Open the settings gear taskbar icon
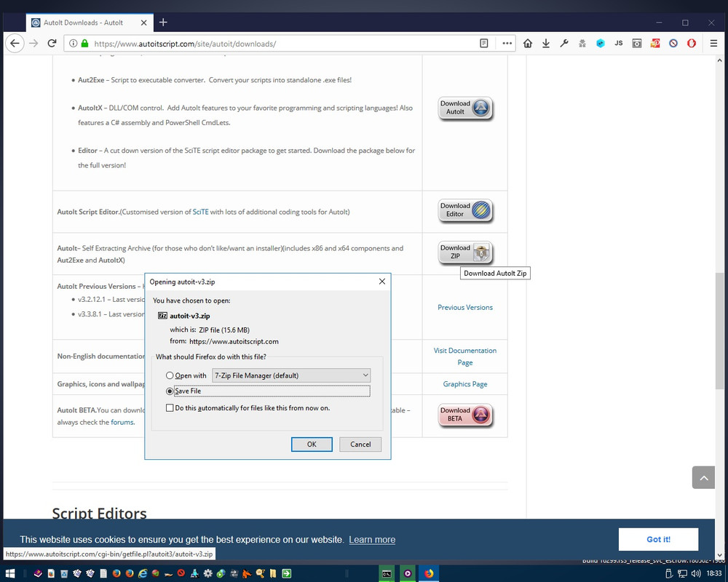This screenshot has width=728, height=582. 208,574
